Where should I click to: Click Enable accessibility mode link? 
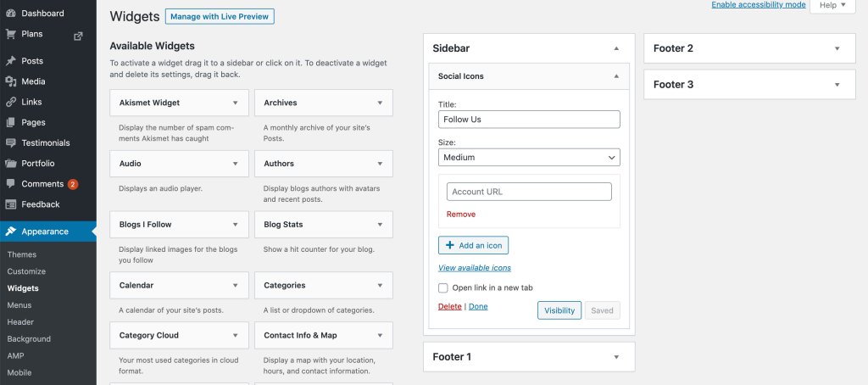pos(759,4)
